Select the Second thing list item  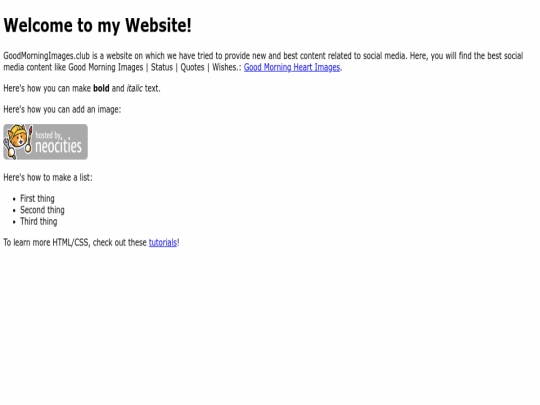tap(42, 210)
